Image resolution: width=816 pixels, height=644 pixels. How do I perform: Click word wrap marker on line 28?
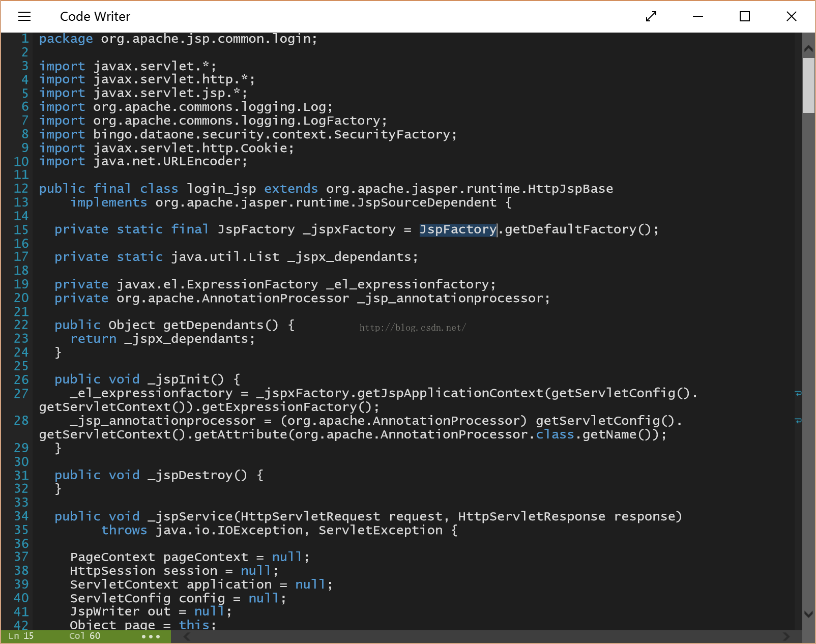pos(798,421)
